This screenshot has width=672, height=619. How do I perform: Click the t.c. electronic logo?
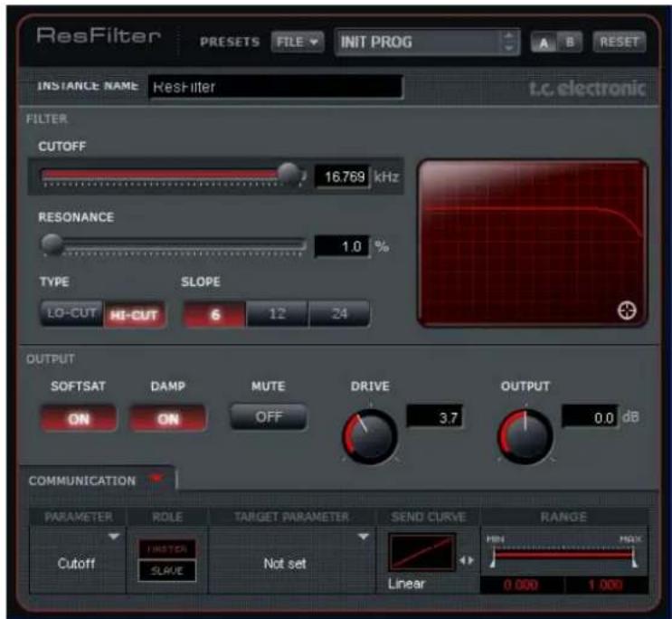coord(587,88)
